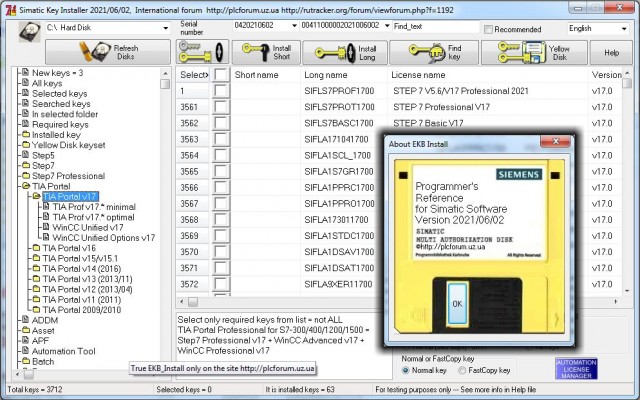Open the Help button
The image size is (640, 400).
pyautogui.click(x=611, y=52)
